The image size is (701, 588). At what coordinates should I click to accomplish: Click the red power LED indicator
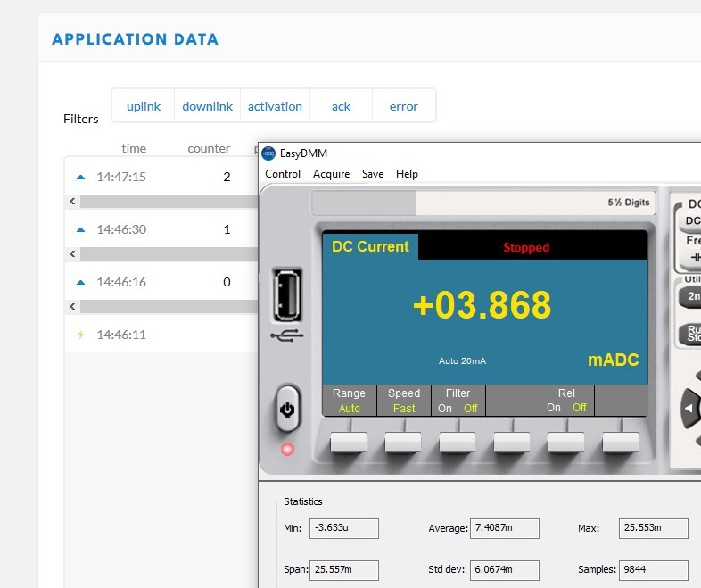pos(287,449)
